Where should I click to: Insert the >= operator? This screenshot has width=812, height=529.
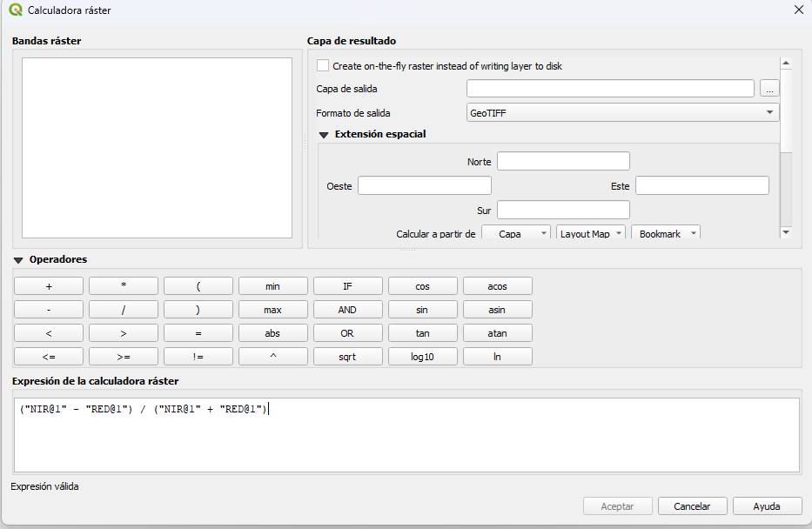coord(124,356)
